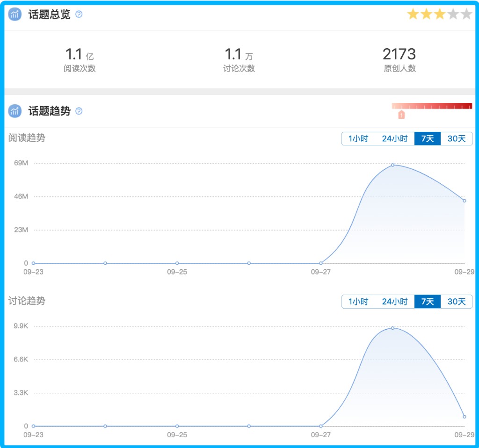The width and height of the screenshot is (479, 448).
Task: Open the help tooltip beside 话题总览
Action: (x=79, y=14)
